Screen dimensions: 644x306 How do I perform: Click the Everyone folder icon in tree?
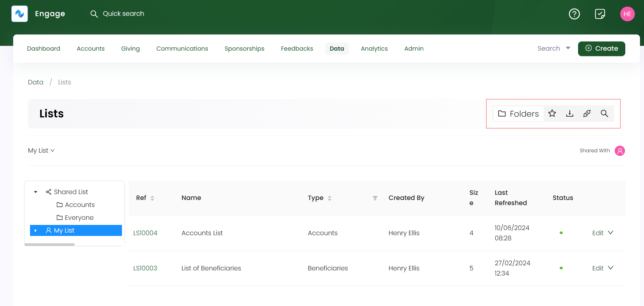coord(60,218)
